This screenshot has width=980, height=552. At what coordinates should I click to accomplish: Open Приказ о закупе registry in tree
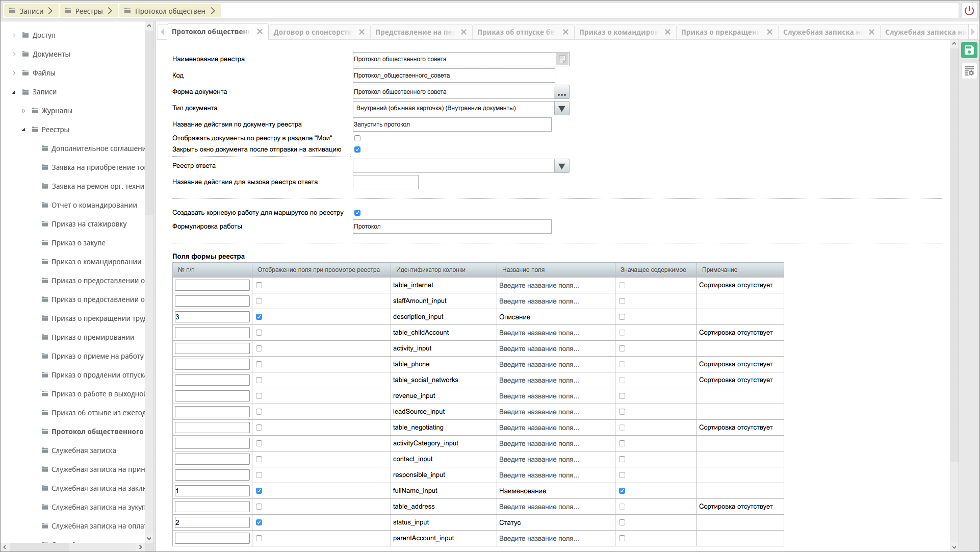[x=79, y=243]
